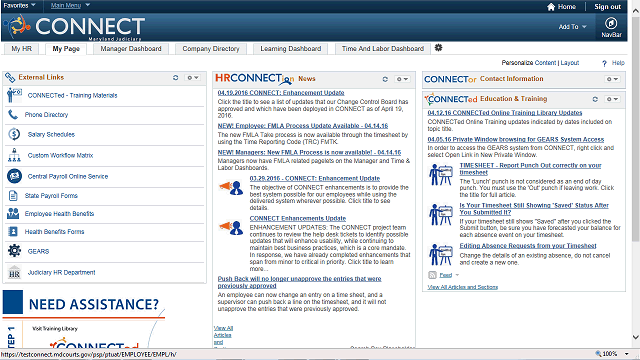Open Employee FMLA Process Update article
The image size is (640, 360).
tap(303, 126)
